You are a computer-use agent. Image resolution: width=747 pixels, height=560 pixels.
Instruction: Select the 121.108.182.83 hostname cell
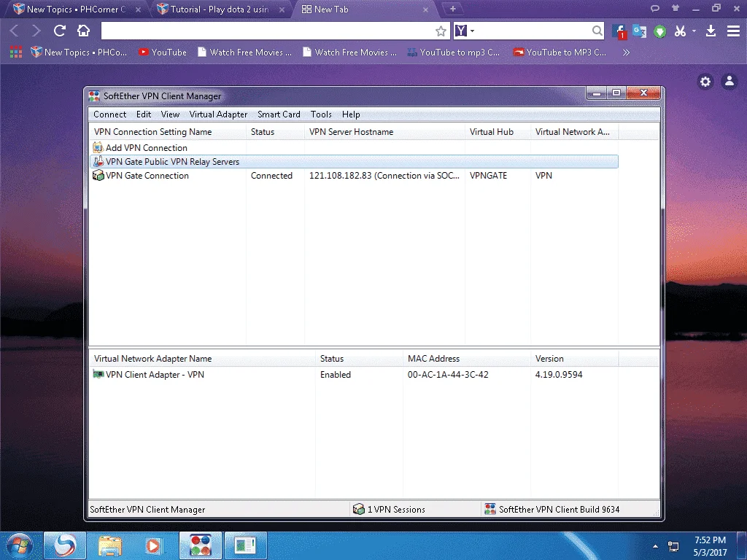point(384,176)
